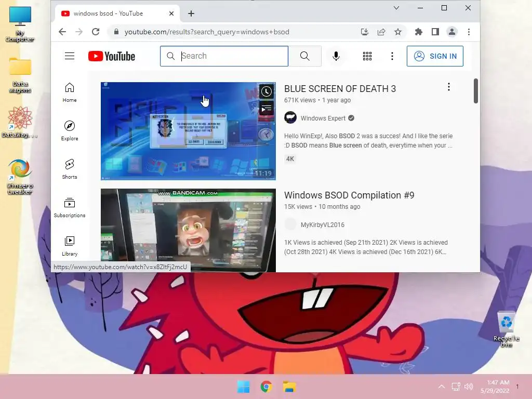Click My Computer desktop icon

click(20, 24)
